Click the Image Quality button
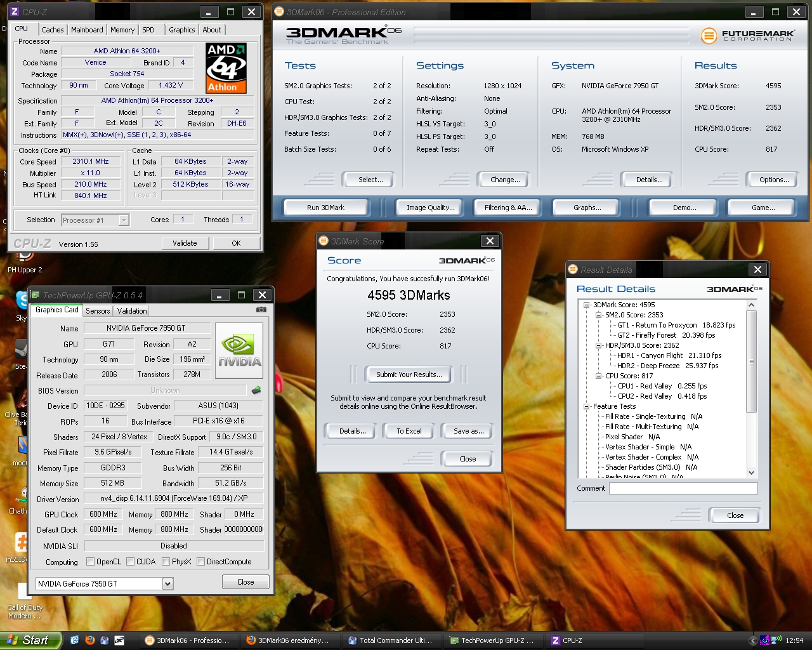The width and height of the screenshot is (812, 650). tap(430, 208)
